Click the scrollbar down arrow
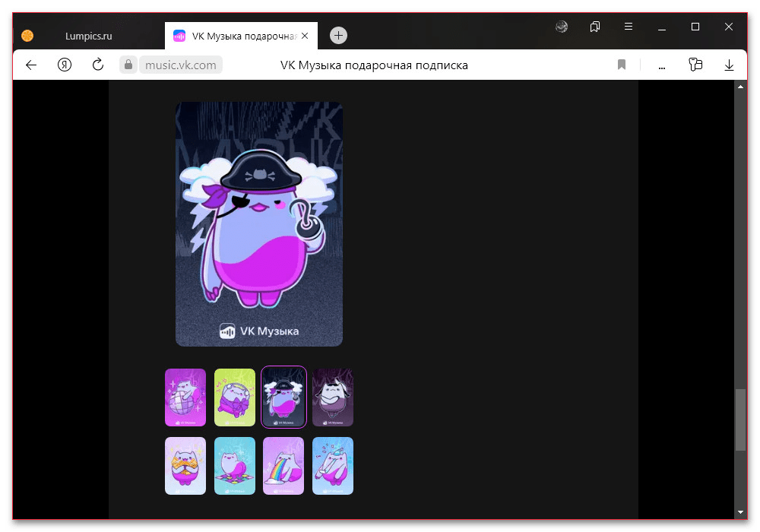Viewport: 760px width, 532px height. (x=740, y=512)
